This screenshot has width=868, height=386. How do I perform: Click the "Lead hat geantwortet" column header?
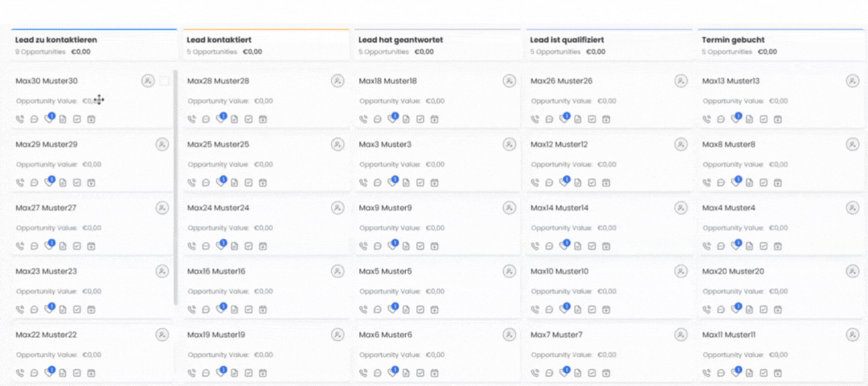click(400, 39)
